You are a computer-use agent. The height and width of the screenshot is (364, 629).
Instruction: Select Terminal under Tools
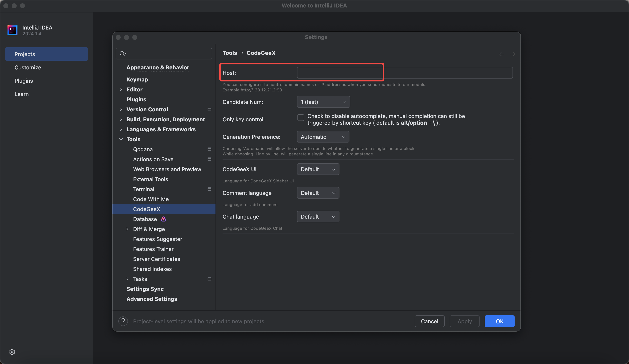tap(144, 189)
